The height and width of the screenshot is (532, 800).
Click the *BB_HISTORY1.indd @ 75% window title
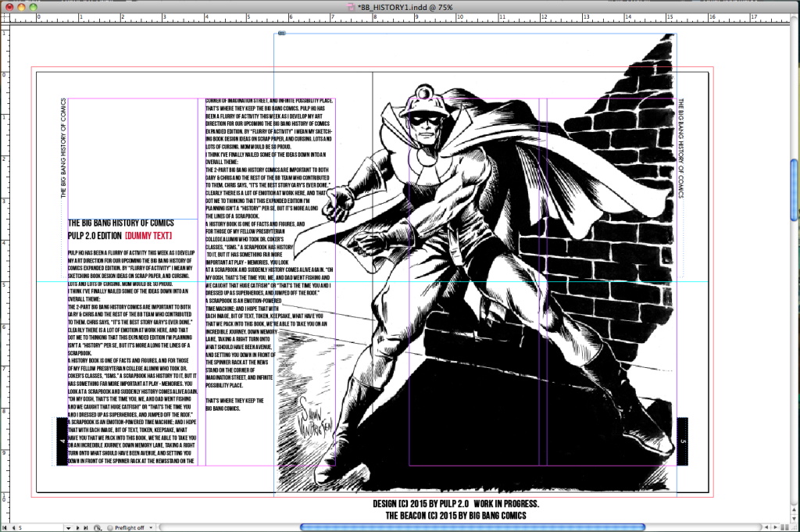(405, 7)
